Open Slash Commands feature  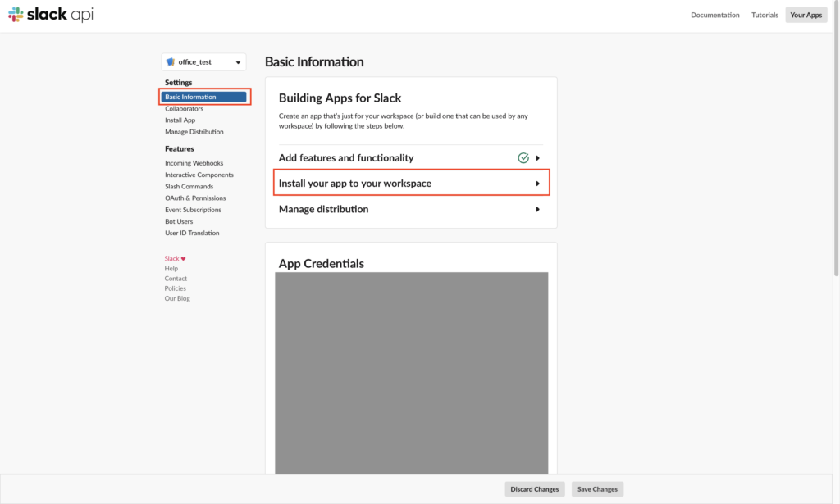[189, 187]
